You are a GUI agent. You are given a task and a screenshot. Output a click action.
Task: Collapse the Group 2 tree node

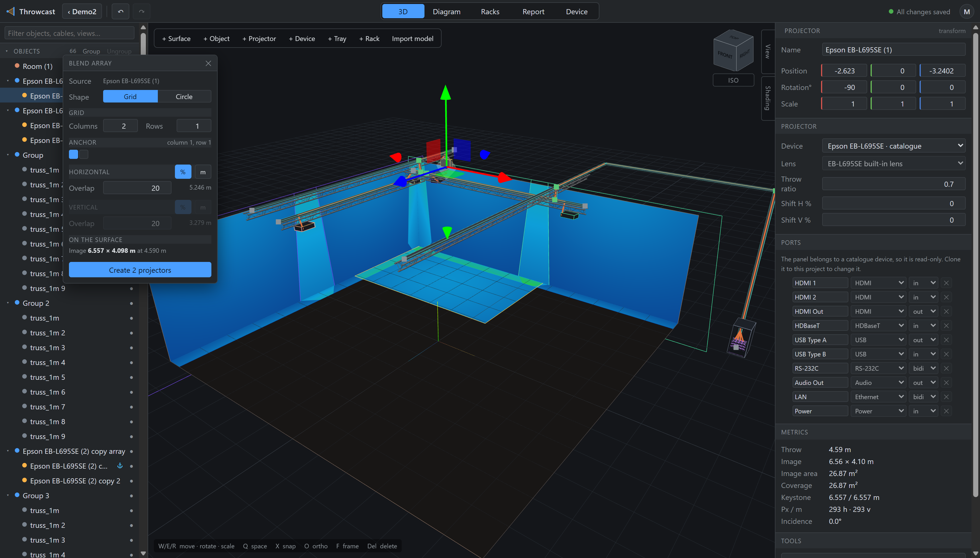[8, 303]
